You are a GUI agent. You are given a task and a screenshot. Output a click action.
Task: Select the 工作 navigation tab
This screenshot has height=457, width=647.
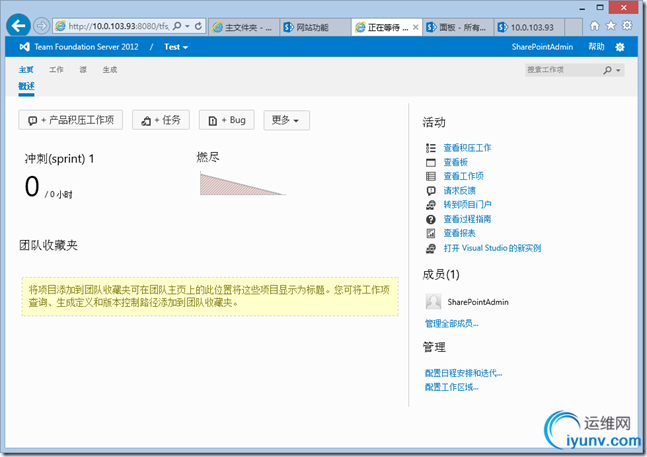coord(56,70)
